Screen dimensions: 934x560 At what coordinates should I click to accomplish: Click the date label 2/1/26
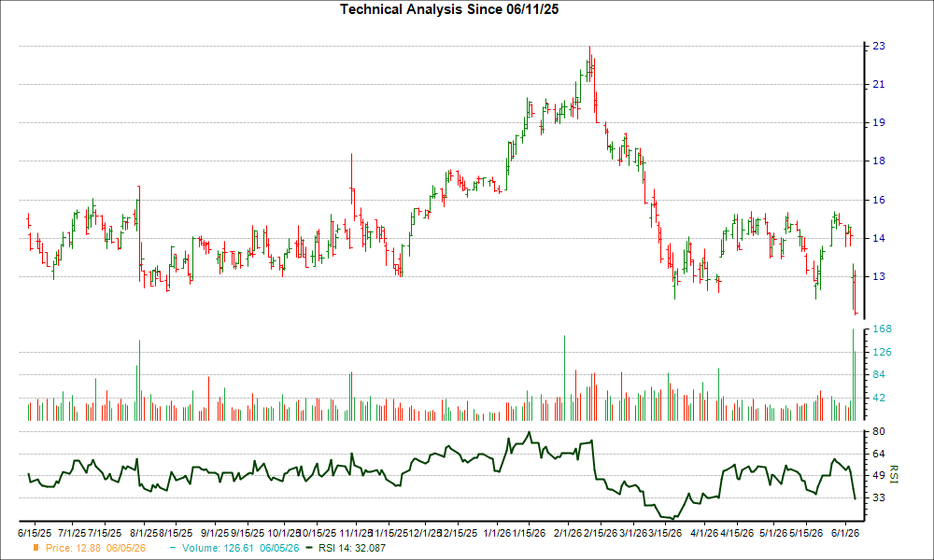pos(568,533)
